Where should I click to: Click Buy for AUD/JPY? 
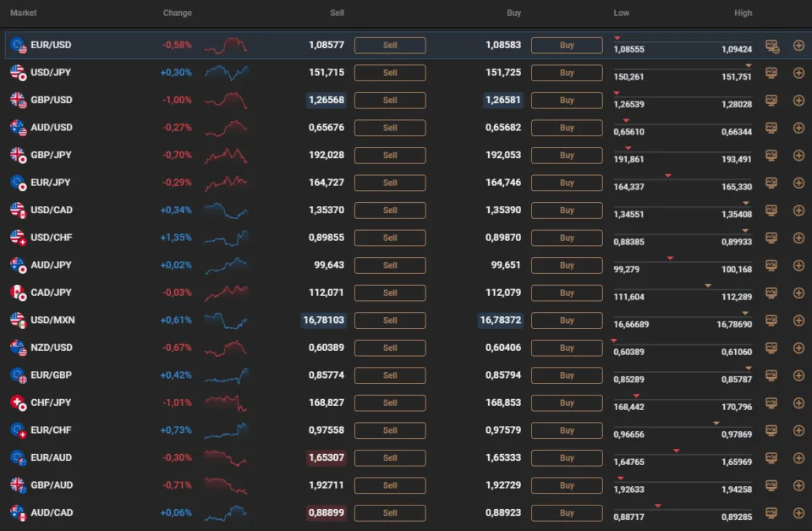click(x=566, y=265)
